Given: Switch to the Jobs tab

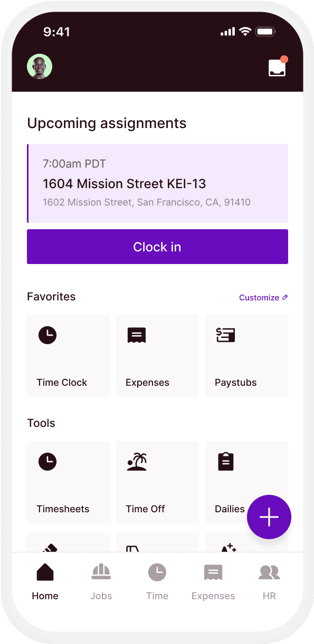Looking at the screenshot, I should pyautogui.click(x=101, y=580).
